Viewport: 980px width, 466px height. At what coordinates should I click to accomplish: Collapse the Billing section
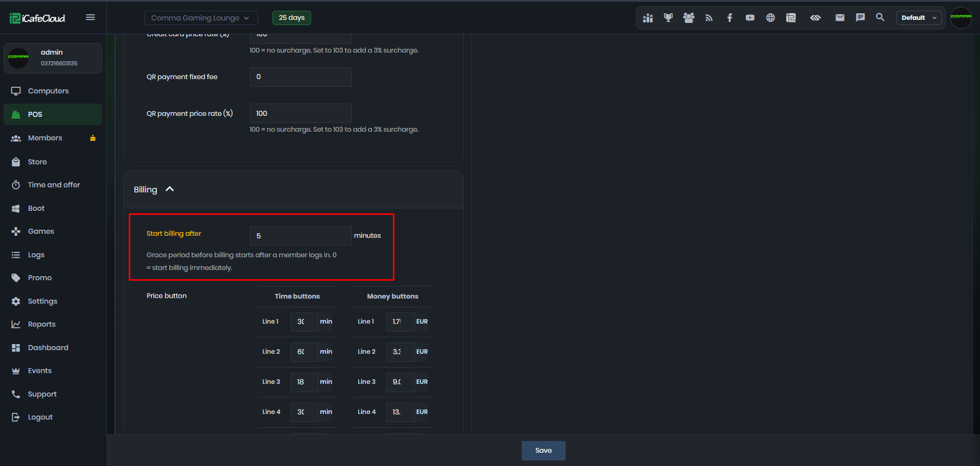170,189
